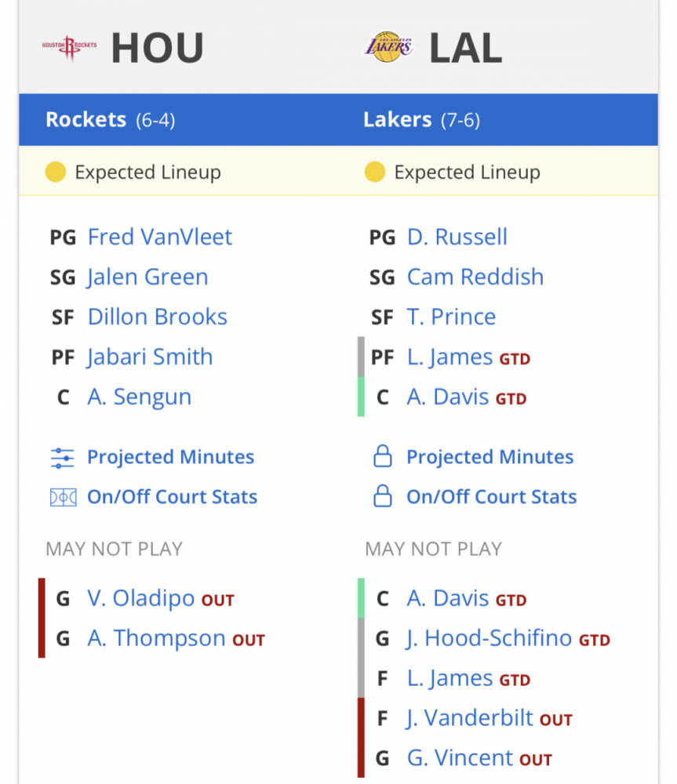
Task: Click the Houston Rockets team logo
Action: pyautogui.click(x=70, y=48)
